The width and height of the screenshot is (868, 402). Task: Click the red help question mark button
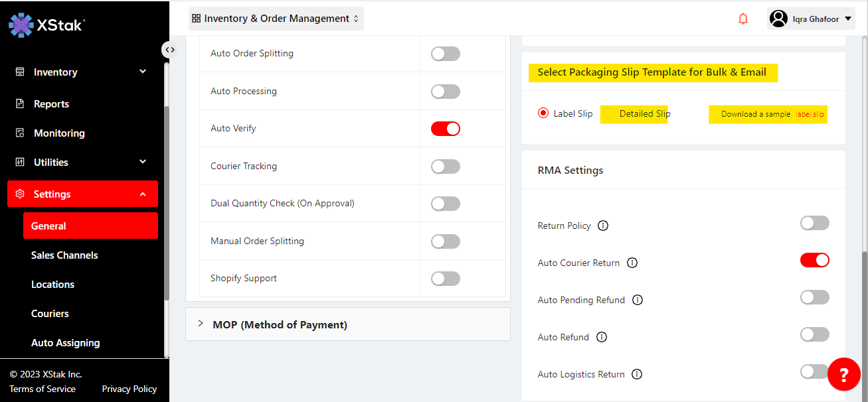pyautogui.click(x=843, y=375)
